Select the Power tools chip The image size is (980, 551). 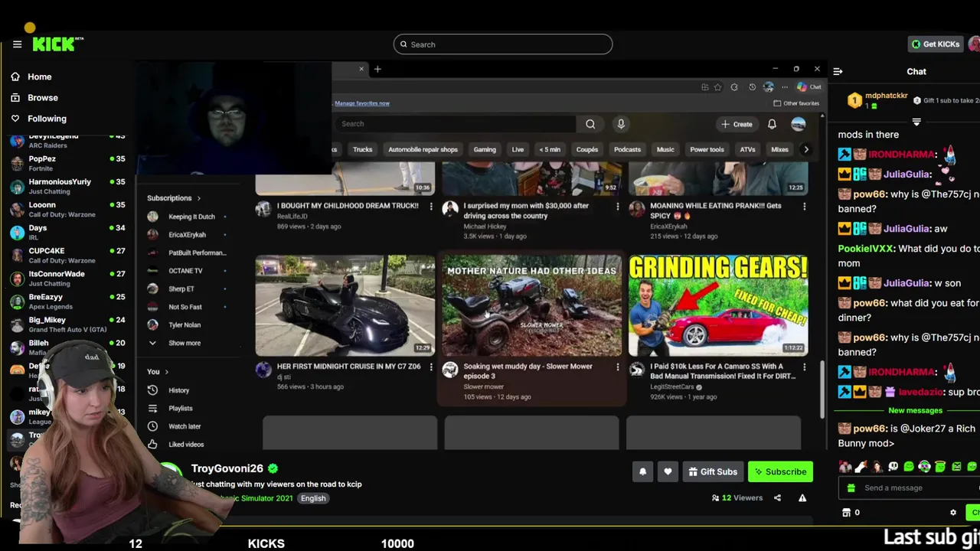tap(707, 149)
